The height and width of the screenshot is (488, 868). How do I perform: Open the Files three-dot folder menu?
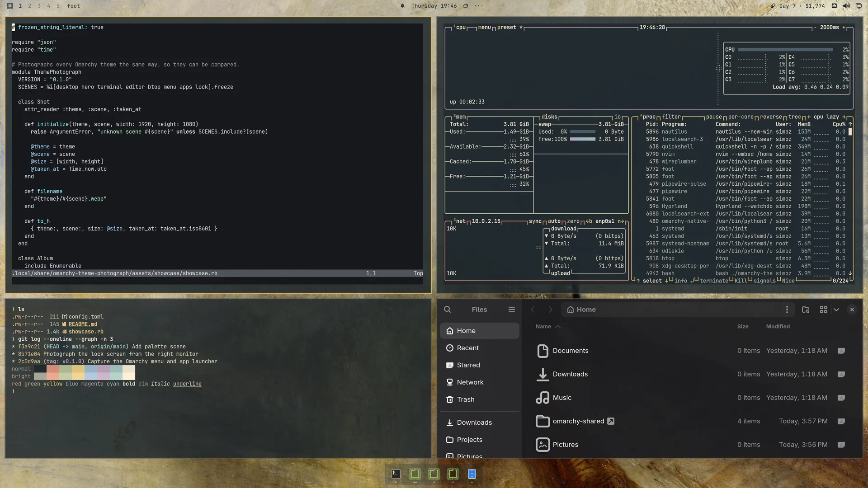[787, 310]
